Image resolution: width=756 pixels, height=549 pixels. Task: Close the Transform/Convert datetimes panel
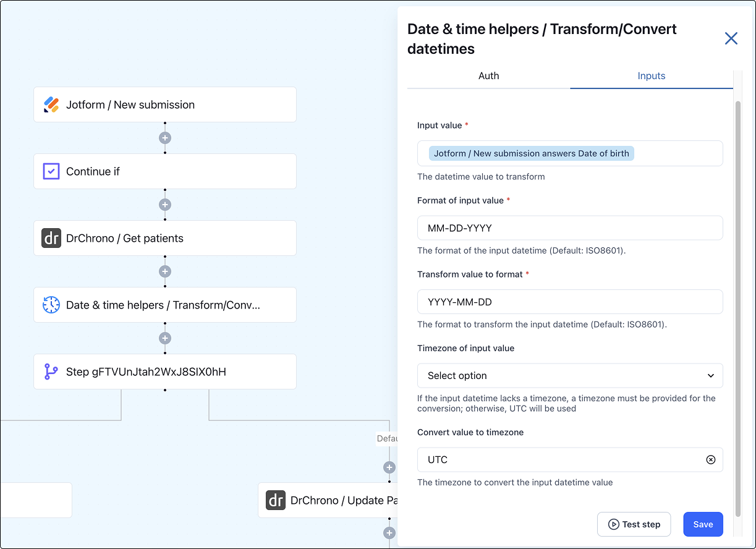click(x=731, y=38)
